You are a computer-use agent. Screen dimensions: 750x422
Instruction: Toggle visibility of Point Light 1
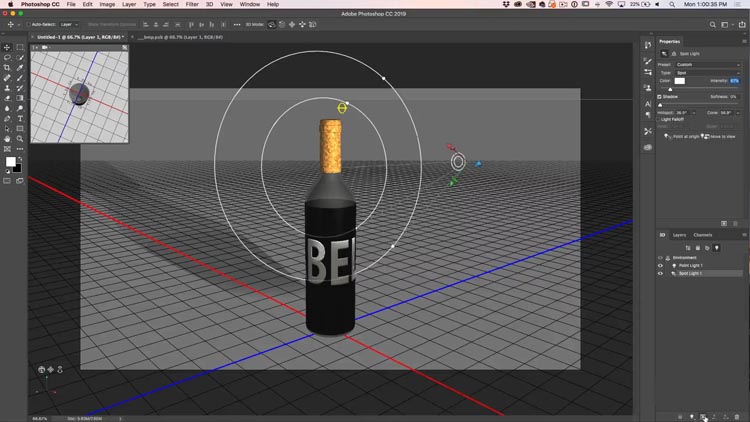click(x=661, y=266)
